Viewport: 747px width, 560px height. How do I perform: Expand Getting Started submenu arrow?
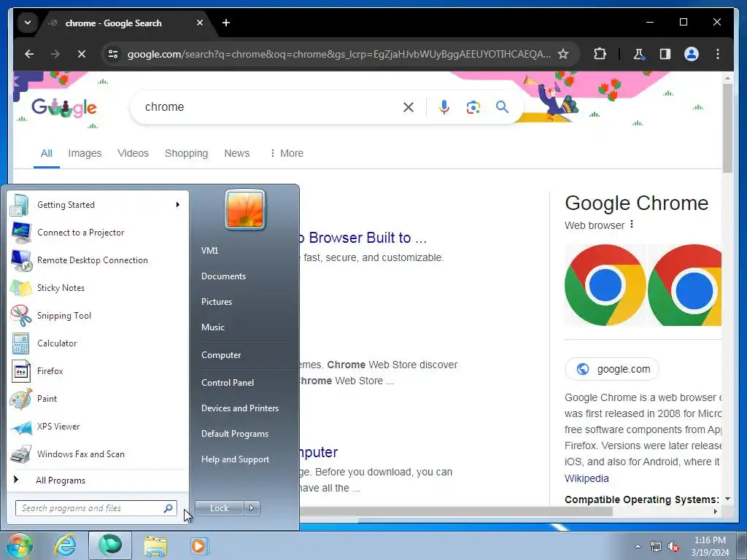(178, 205)
